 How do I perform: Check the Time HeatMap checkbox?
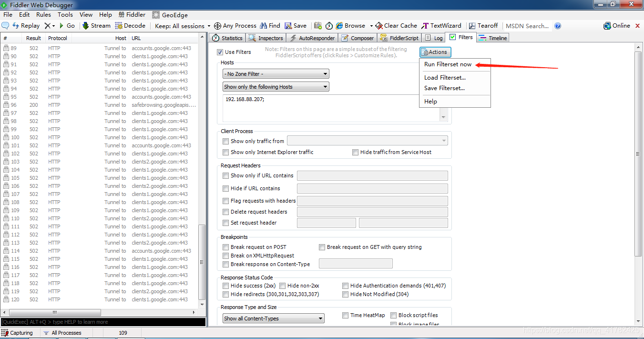coord(346,315)
